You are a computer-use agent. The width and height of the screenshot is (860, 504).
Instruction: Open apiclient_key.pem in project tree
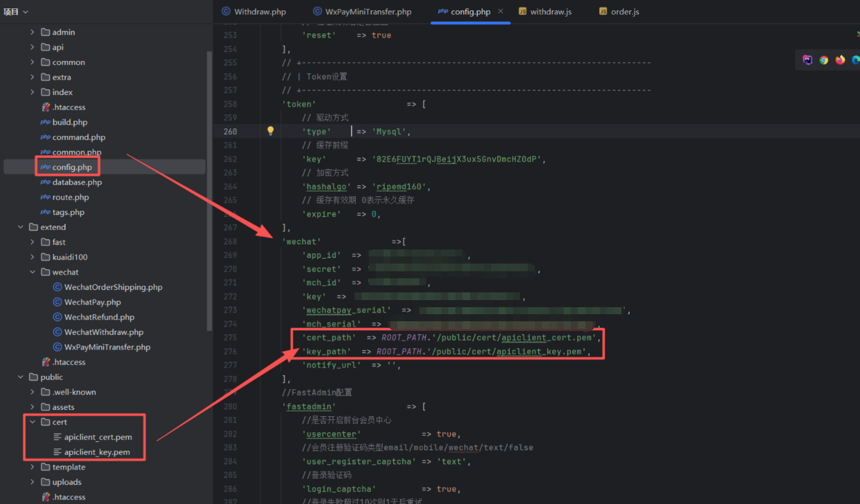(97, 452)
